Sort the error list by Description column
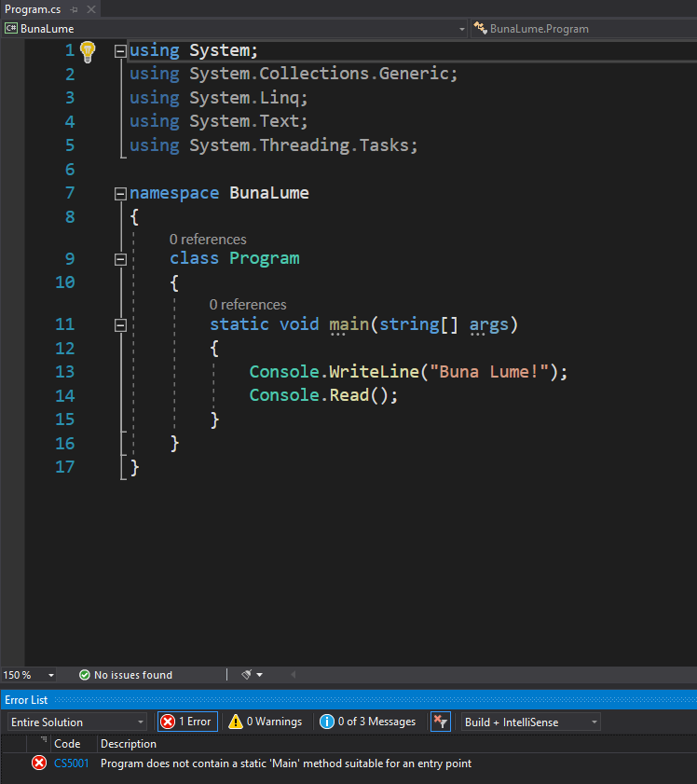697x784 pixels. (129, 744)
